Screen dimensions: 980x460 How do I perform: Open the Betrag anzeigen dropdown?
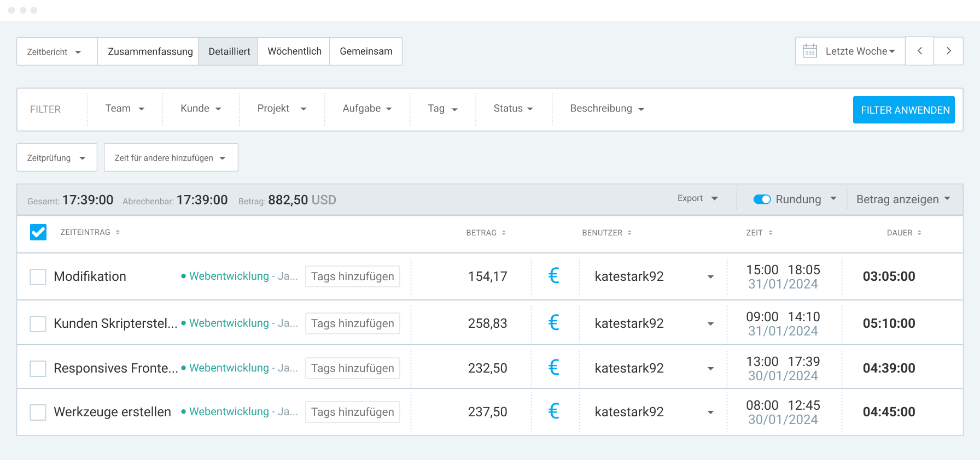tap(903, 199)
